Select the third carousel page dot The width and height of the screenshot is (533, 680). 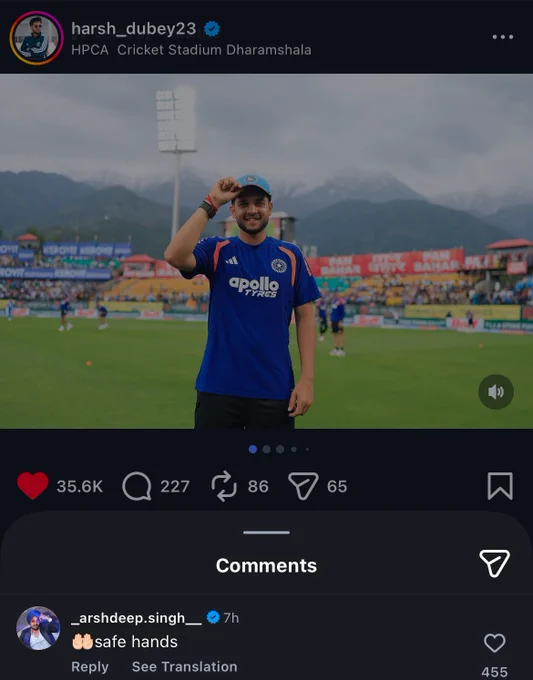click(x=280, y=449)
